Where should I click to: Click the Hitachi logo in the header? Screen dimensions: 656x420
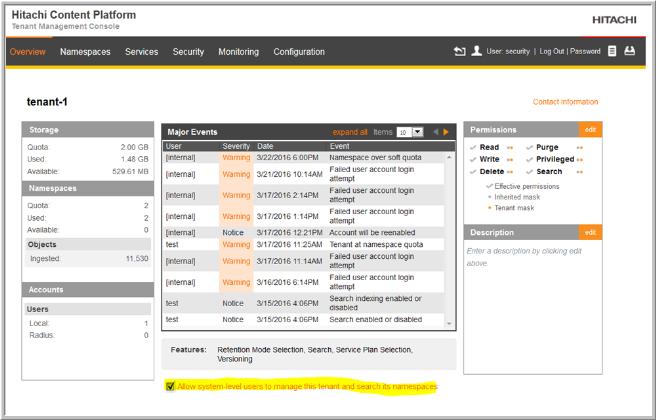click(614, 20)
